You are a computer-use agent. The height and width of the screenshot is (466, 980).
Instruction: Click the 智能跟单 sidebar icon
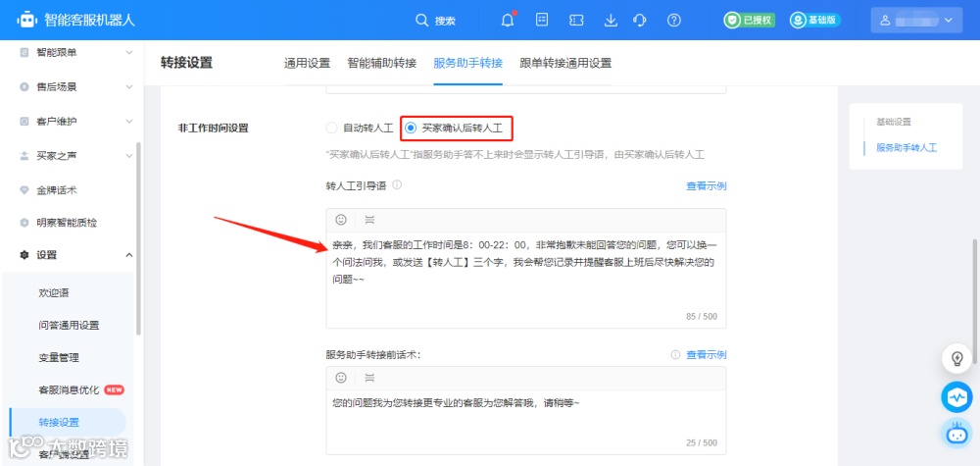pyautogui.click(x=24, y=53)
